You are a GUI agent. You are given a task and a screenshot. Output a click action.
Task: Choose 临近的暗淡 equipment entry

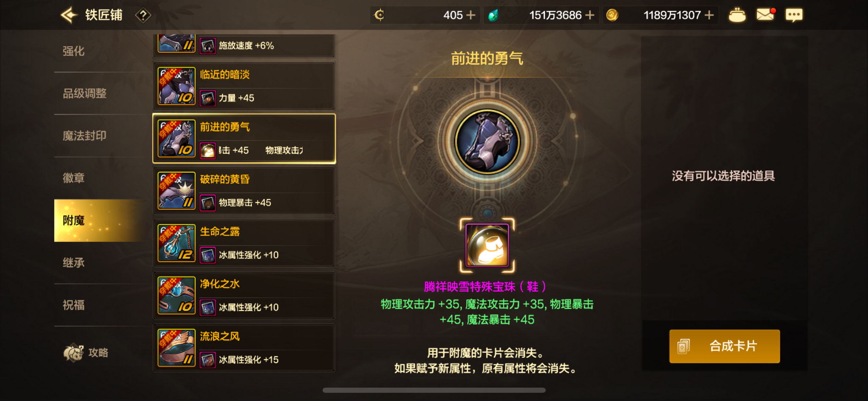pos(244,86)
